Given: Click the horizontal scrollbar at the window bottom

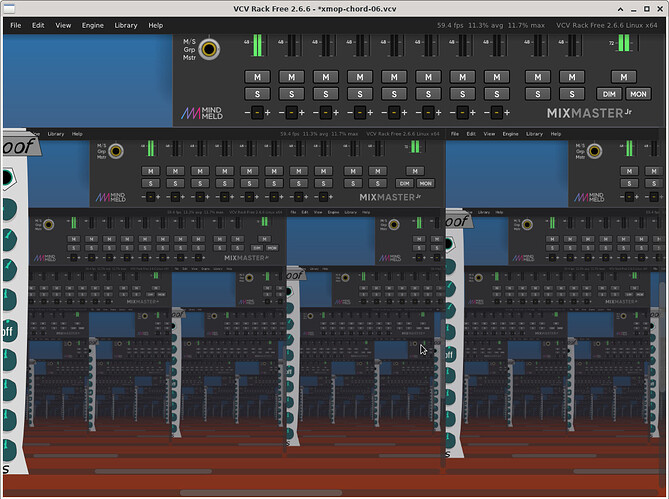Looking at the screenshot, I should 261,493.
